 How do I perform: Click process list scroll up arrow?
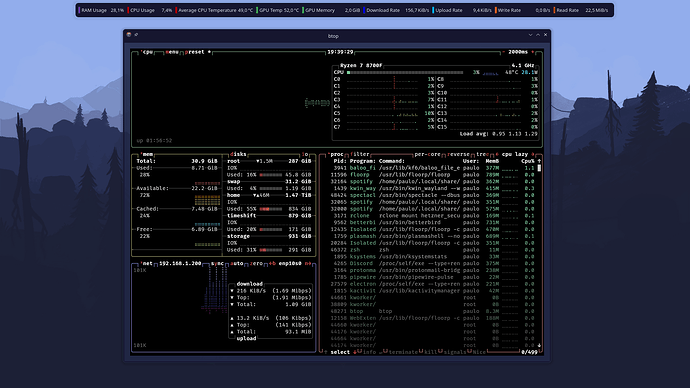pyautogui.click(x=539, y=161)
